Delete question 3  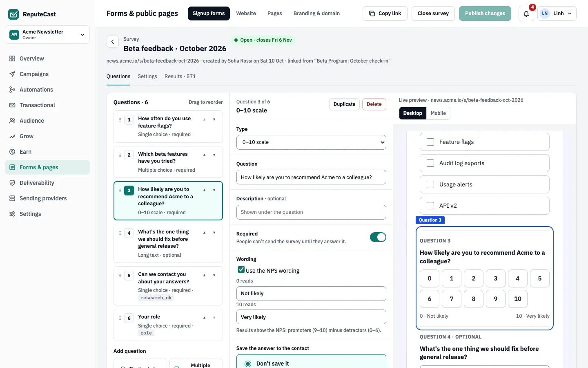pyautogui.click(x=374, y=104)
